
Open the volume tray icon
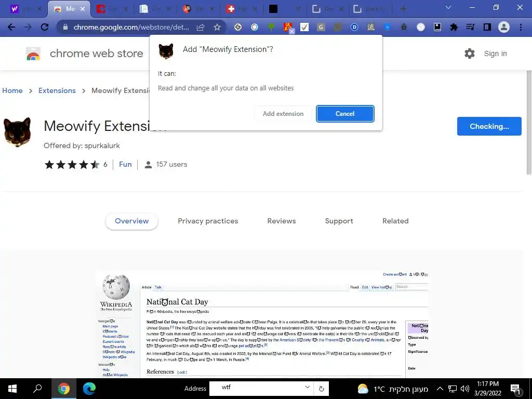465,389
